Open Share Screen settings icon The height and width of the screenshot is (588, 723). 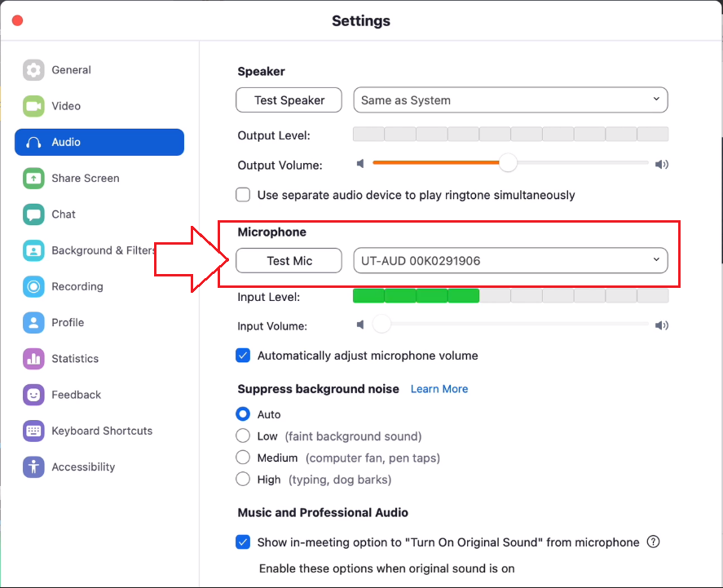[33, 178]
